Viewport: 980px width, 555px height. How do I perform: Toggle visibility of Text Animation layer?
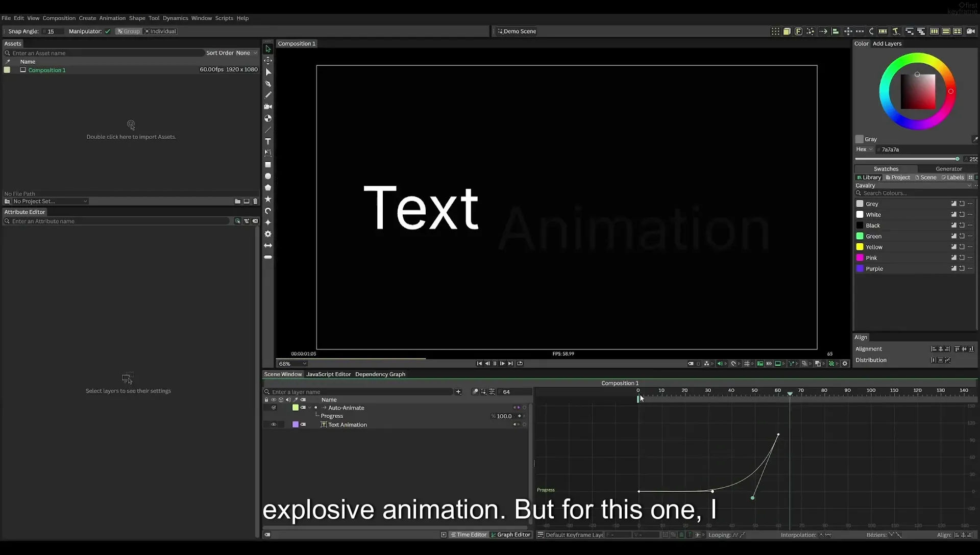[274, 424]
